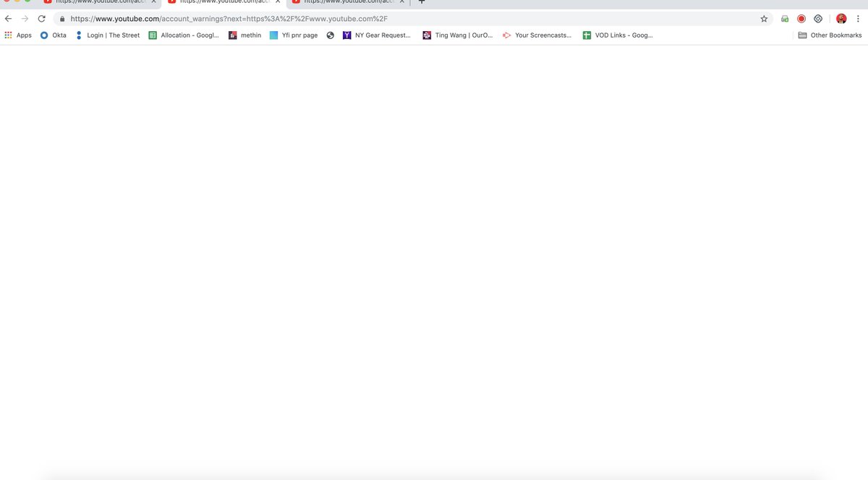Select the active middle YouTube tab

224,2
